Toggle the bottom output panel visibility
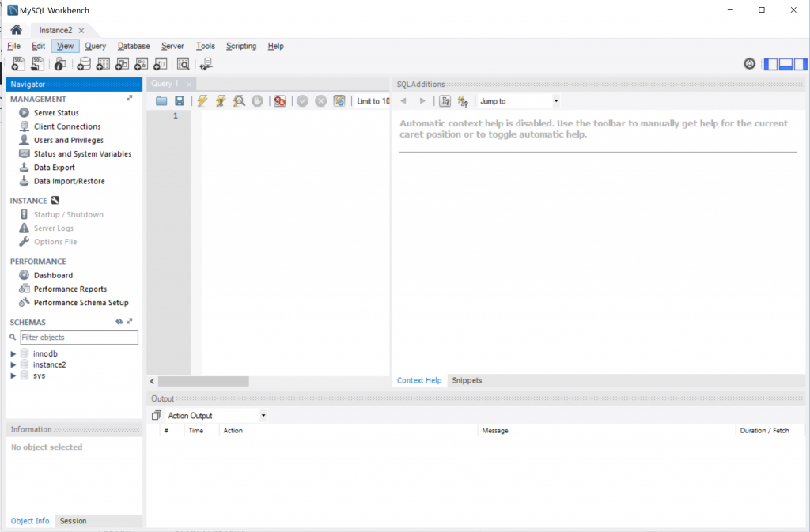810x532 pixels. [785, 64]
